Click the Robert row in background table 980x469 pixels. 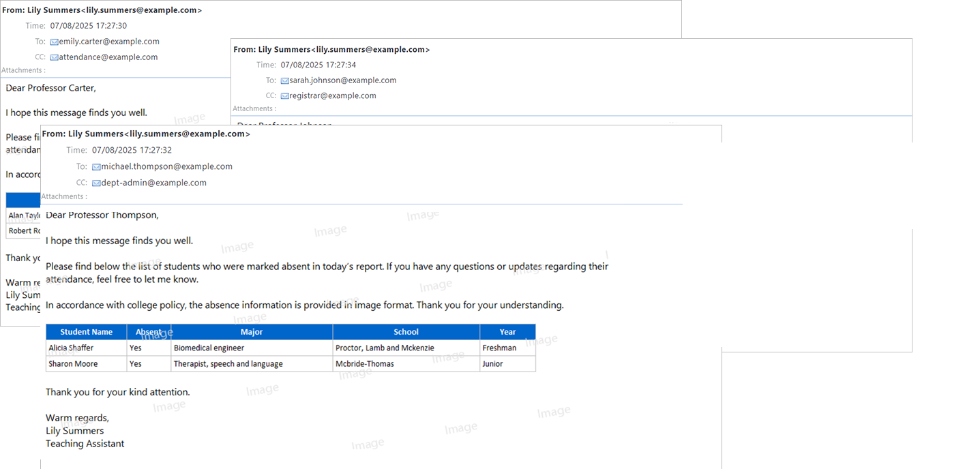point(24,231)
